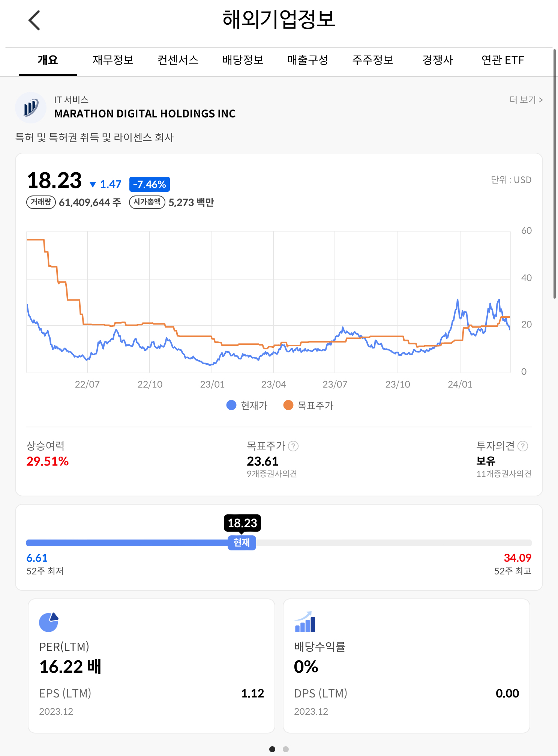Click the 22/07 chart axis label
Screen dimensions: 558x756
tap(87, 384)
